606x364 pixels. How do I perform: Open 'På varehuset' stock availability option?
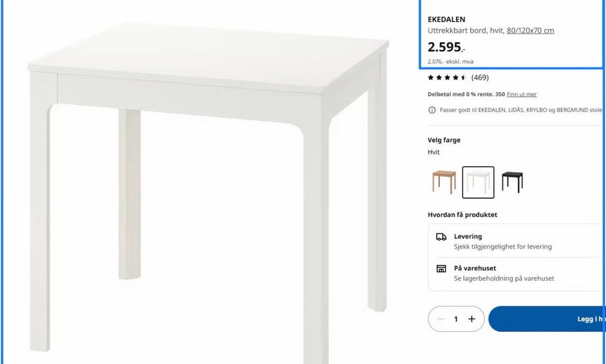tap(517, 273)
